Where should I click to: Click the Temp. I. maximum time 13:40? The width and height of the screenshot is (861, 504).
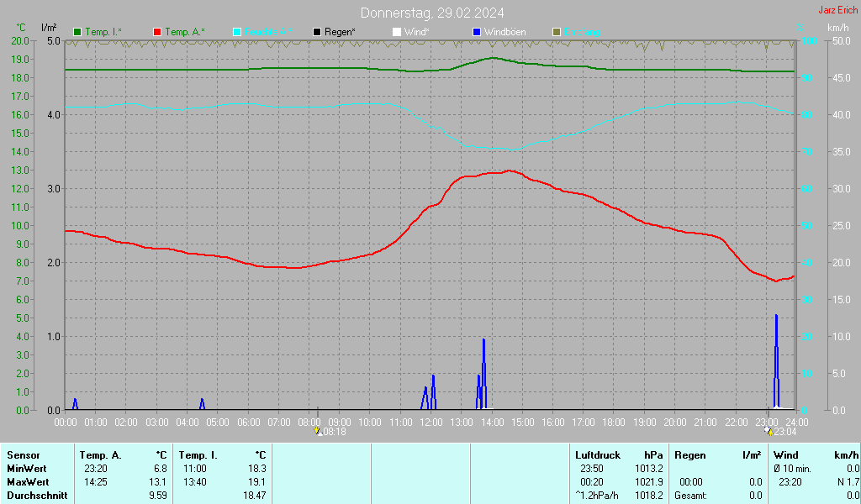pos(195,482)
